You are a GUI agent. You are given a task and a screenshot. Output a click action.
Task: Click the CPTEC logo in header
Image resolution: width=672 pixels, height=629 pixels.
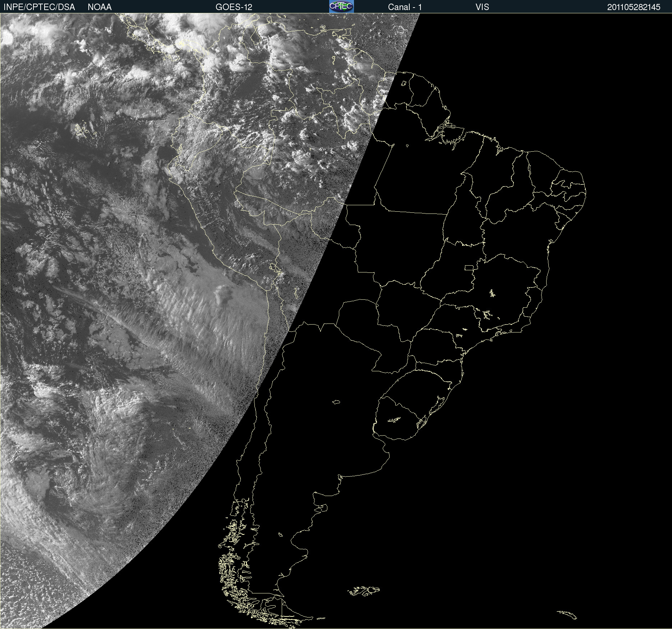pos(341,6)
